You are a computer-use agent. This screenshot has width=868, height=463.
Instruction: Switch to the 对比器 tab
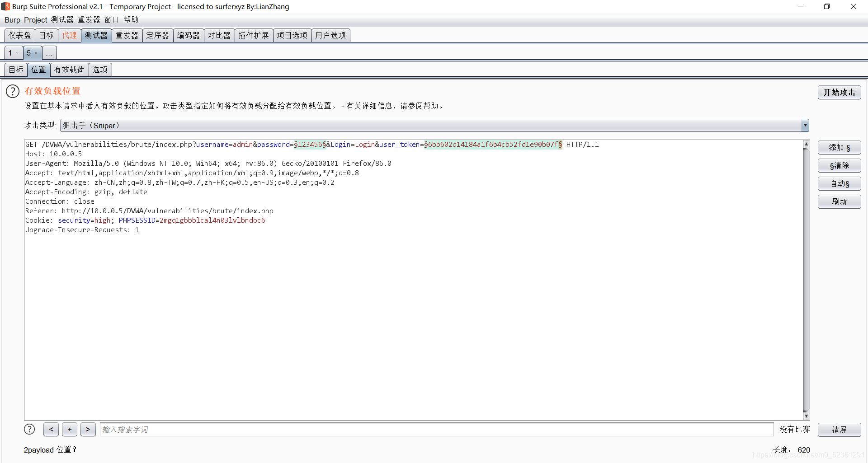pyautogui.click(x=219, y=35)
